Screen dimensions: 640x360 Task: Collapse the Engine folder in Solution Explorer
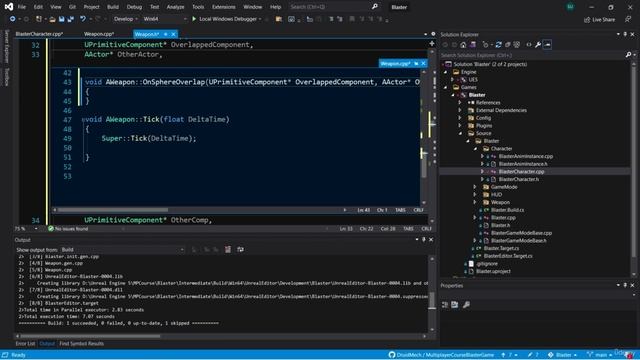click(446, 72)
